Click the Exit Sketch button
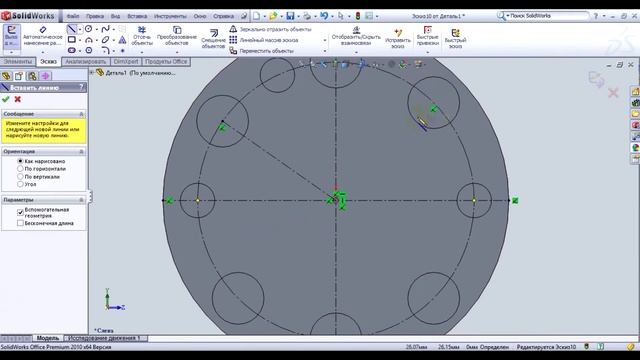Image resolution: width=640 pixels, height=360 pixels. (11, 36)
